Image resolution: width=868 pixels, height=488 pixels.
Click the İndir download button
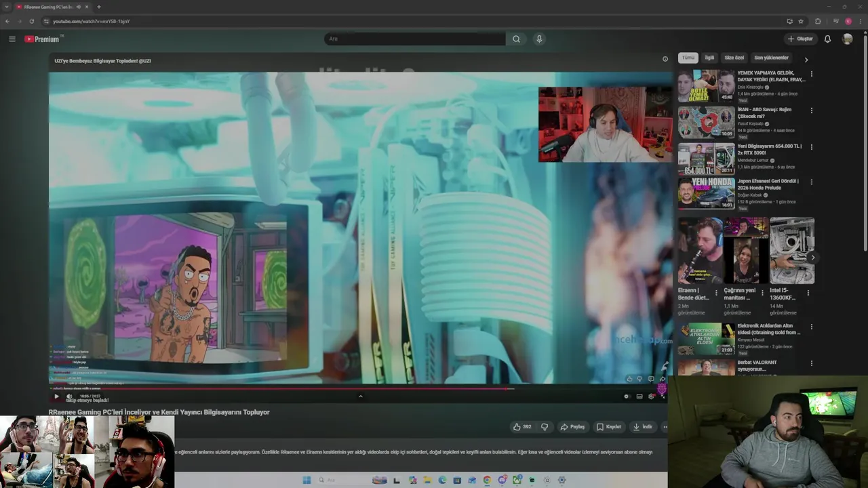pyautogui.click(x=642, y=427)
